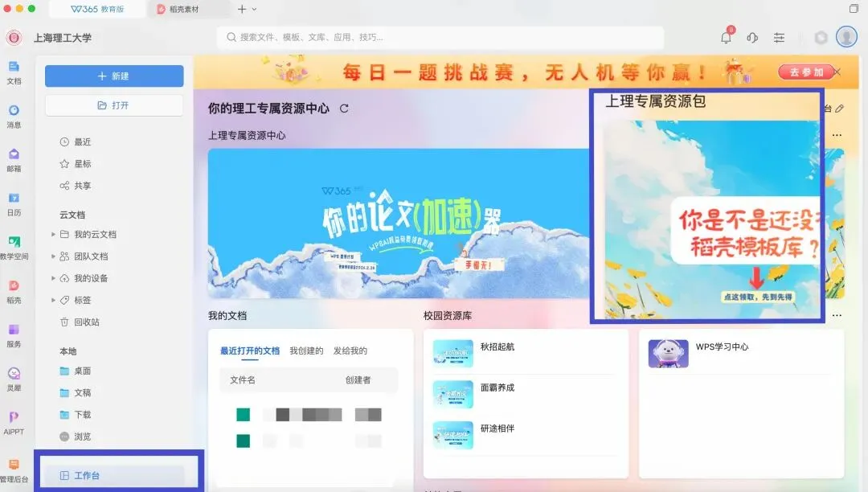Open the first document row
Screen dimensions: 868x492
(309, 415)
